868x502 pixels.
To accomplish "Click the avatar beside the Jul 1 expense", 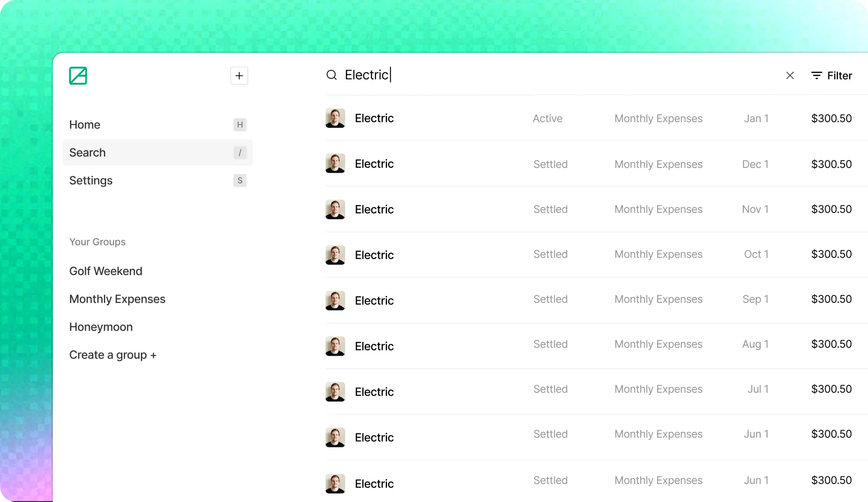I will pyautogui.click(x=335, y=391).
